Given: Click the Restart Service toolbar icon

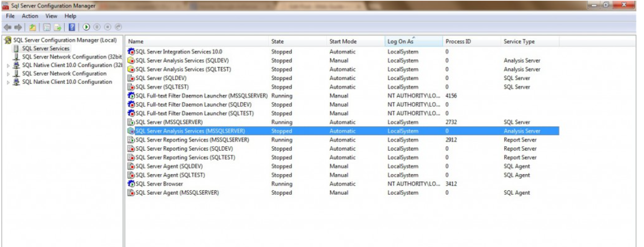Looking at the screenshot, I should (x=118, y=27).
